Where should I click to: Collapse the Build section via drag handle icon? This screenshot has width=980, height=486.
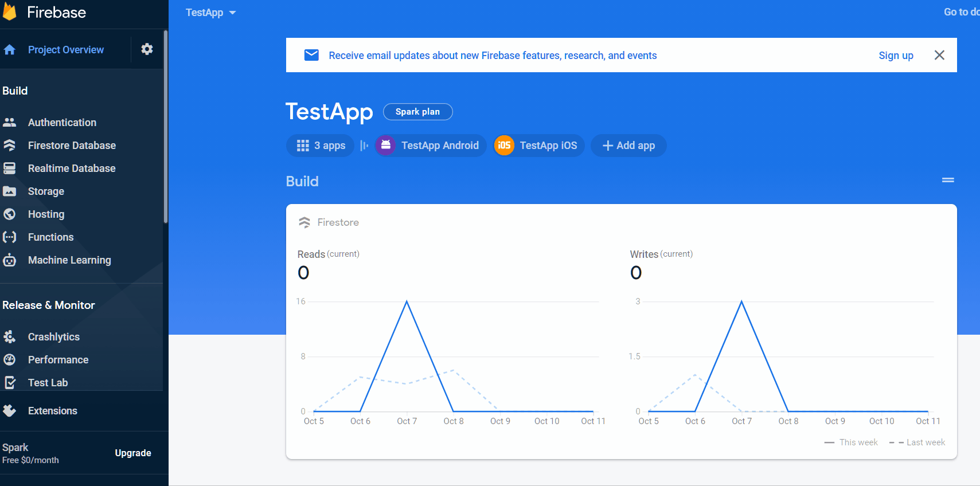pos(948,180)
